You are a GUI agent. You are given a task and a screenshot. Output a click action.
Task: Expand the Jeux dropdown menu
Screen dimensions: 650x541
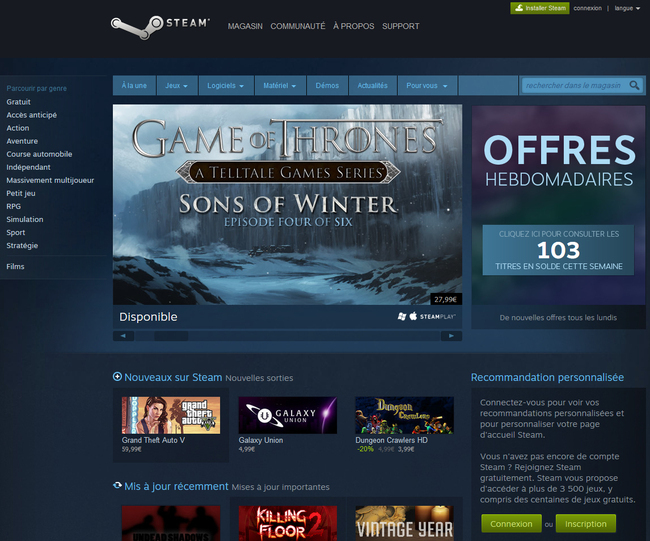177,85
